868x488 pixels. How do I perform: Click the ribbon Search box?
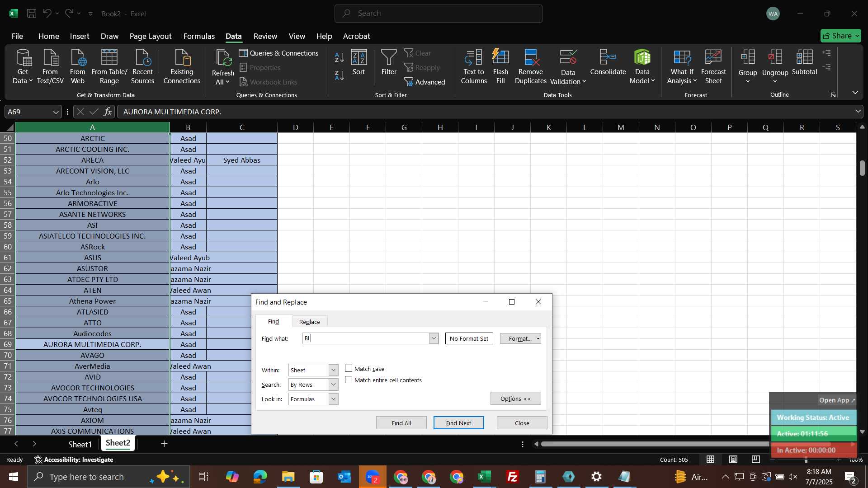(x=438, y=14)
